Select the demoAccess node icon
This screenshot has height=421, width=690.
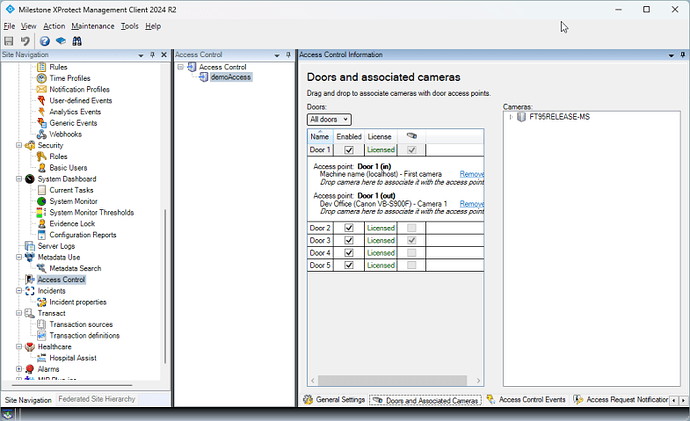[x=203, y=77]
